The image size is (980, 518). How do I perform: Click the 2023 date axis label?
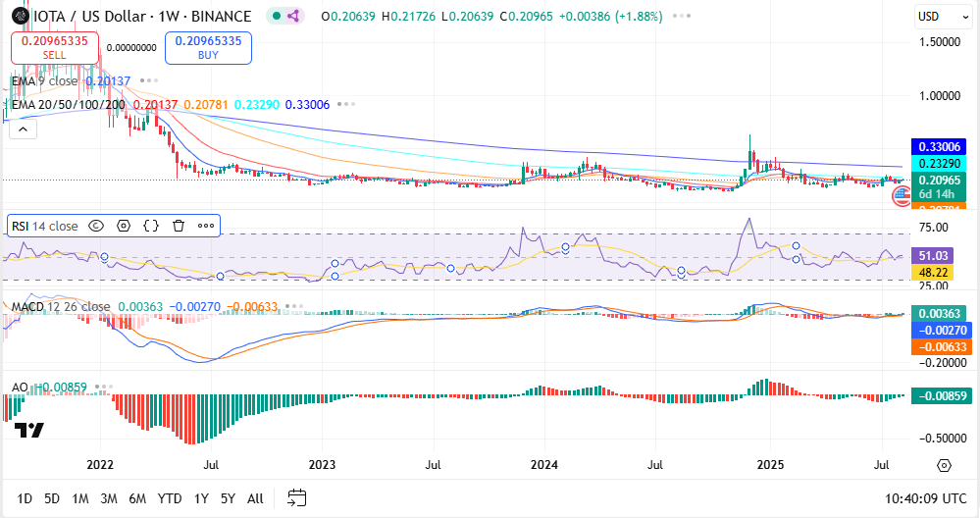tap(322, 465)
